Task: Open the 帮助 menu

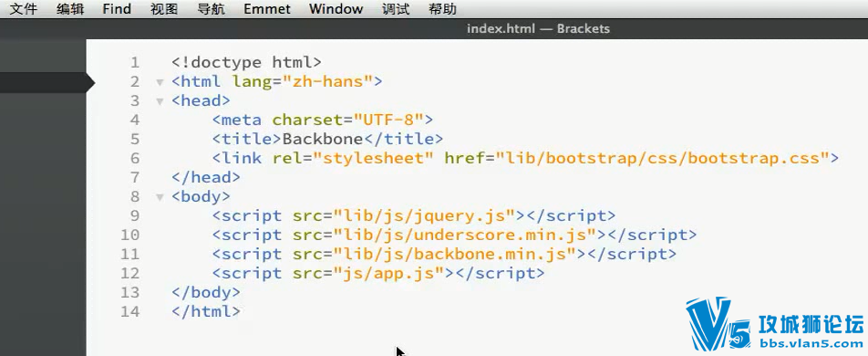Action: 442,9
